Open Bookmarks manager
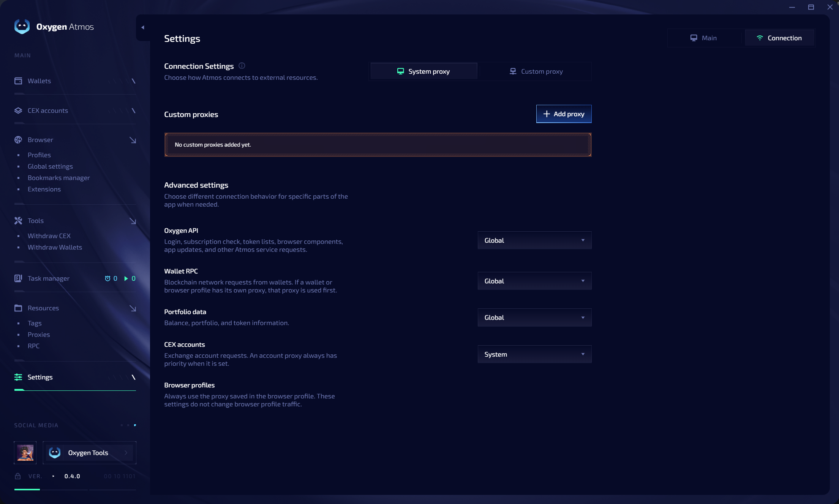The height and width of the screenshot is (504, 839). tap(59, 178)
